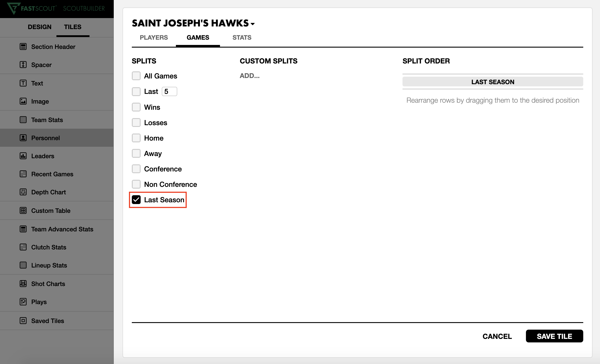Click the Leaders bar chart icon

pyautogui.click(x=23, y=156)
